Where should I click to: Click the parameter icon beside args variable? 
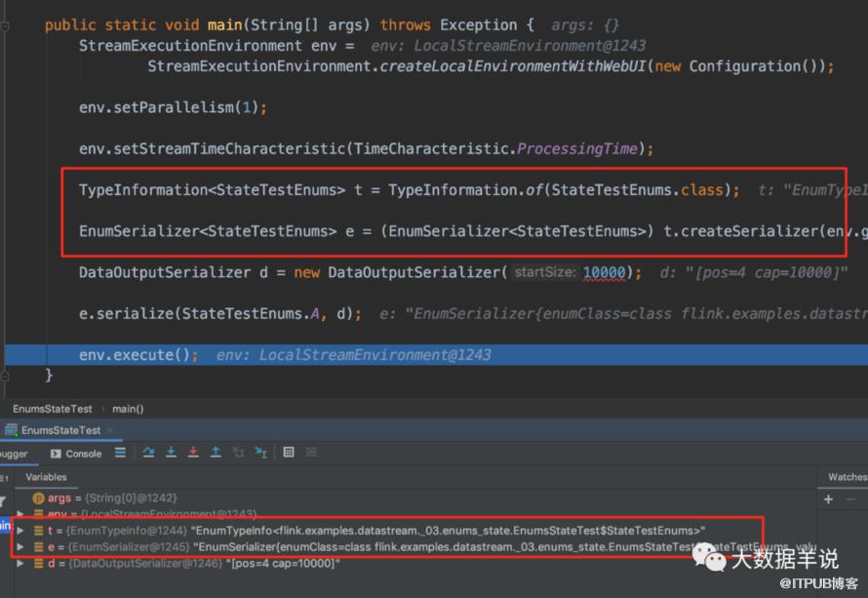click(38, 498)
